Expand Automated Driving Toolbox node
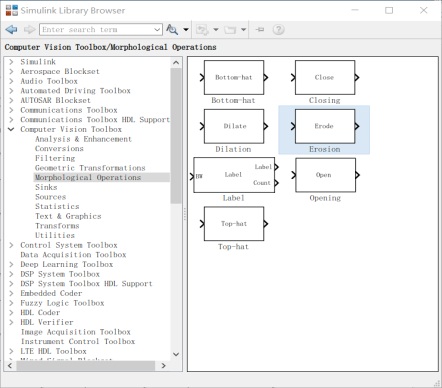 click(x=11, y=91)
